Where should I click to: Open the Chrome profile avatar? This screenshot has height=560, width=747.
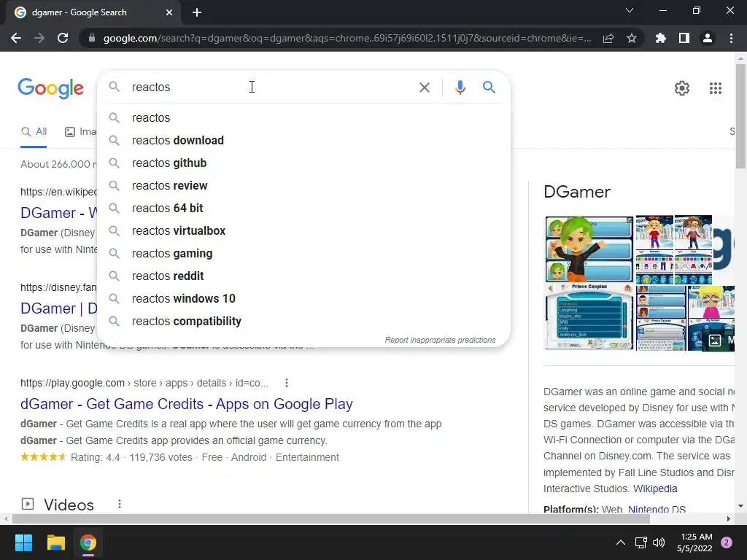[708, 38]
